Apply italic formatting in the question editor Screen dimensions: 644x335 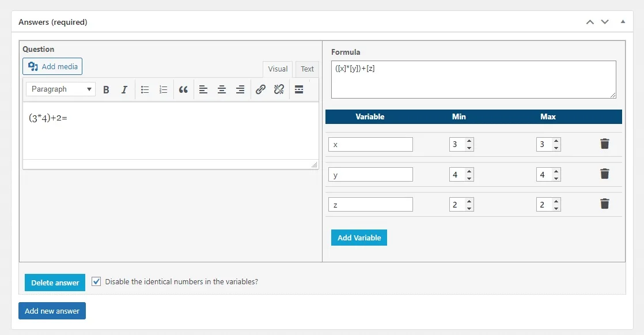click(x=124, y=89)
